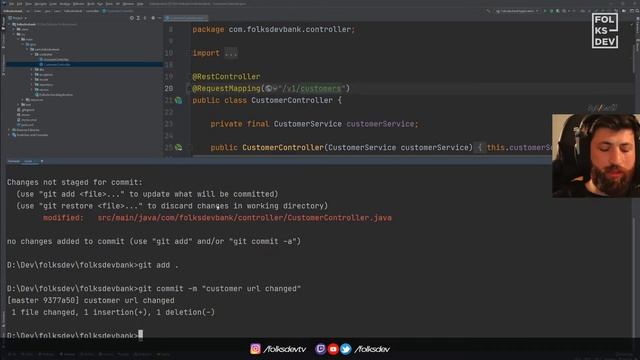
Task: Hide the Project tool window
Action: 160,18
